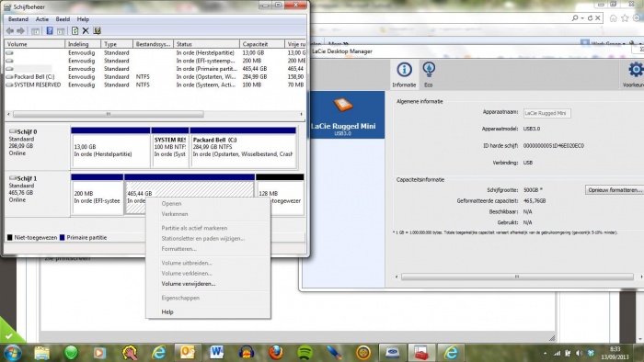
Task: Click the Back arrow in Schijfbeheer toolbar
Action: pyautogui.click(x=10, y=30)
